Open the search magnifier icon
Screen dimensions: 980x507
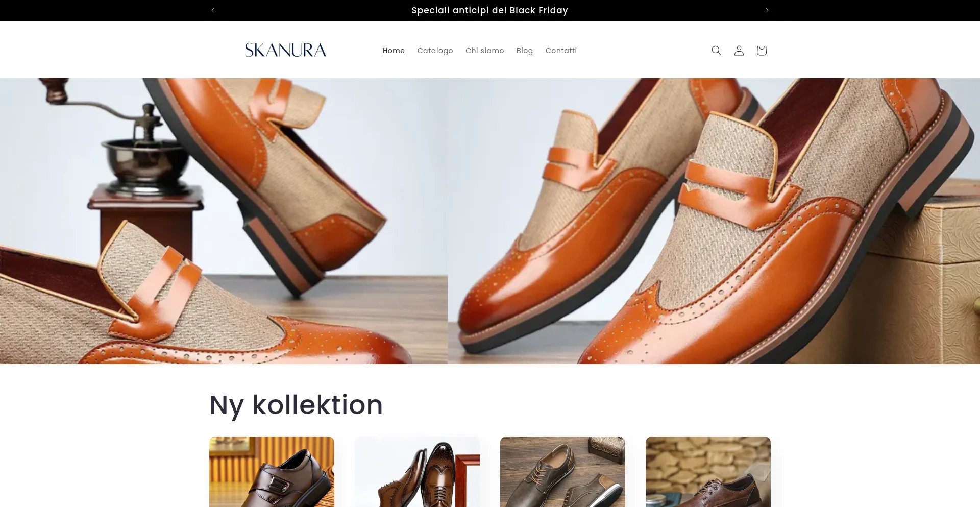(716, 51)
